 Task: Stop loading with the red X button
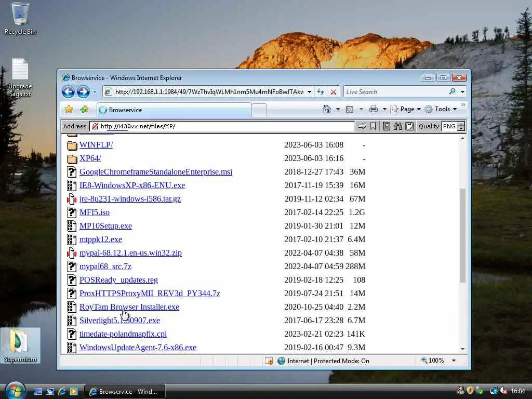[334, 92]
